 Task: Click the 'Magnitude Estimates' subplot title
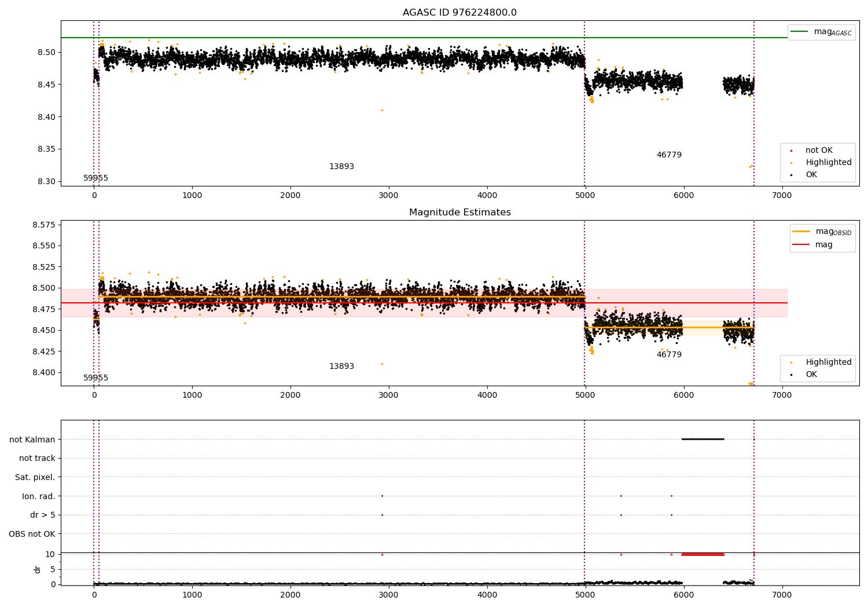click(x=459, y=213)
